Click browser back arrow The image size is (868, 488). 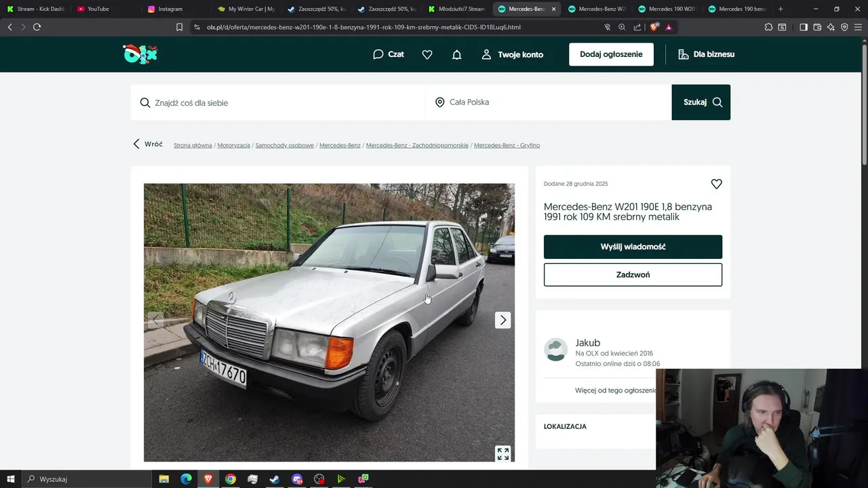click(9, 27)
